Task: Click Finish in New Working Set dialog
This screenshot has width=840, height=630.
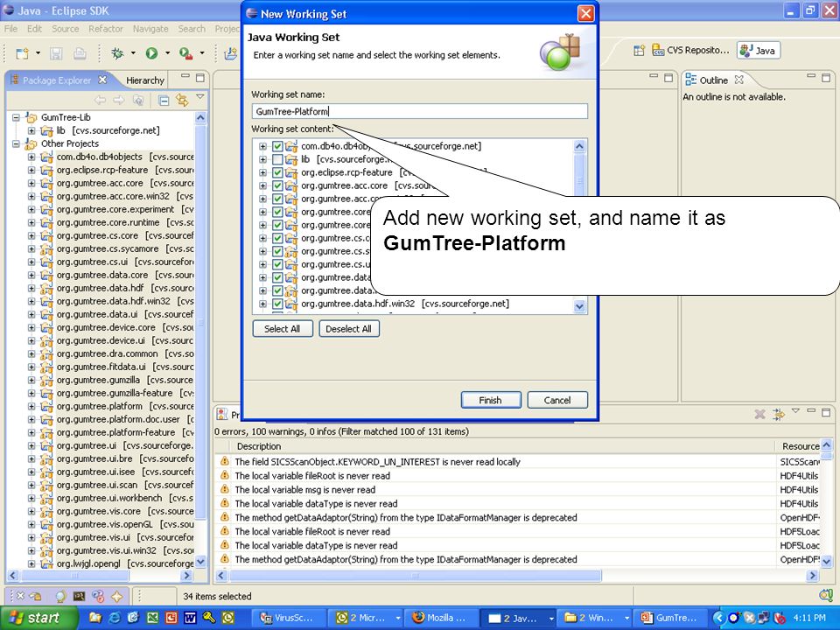Action: click(491, 400)
